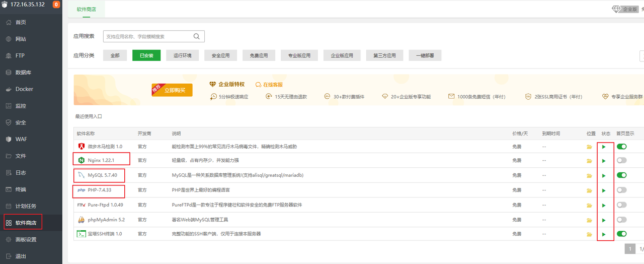Open MySQL 5.7.40 entry
This screenshot has width=644, height=264.
tap(102, 175)
